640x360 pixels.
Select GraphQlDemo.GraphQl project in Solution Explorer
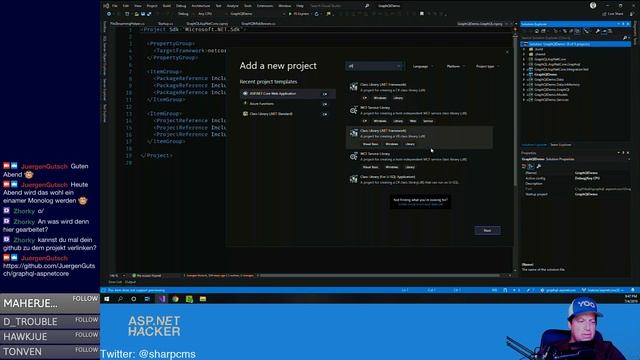551,89
